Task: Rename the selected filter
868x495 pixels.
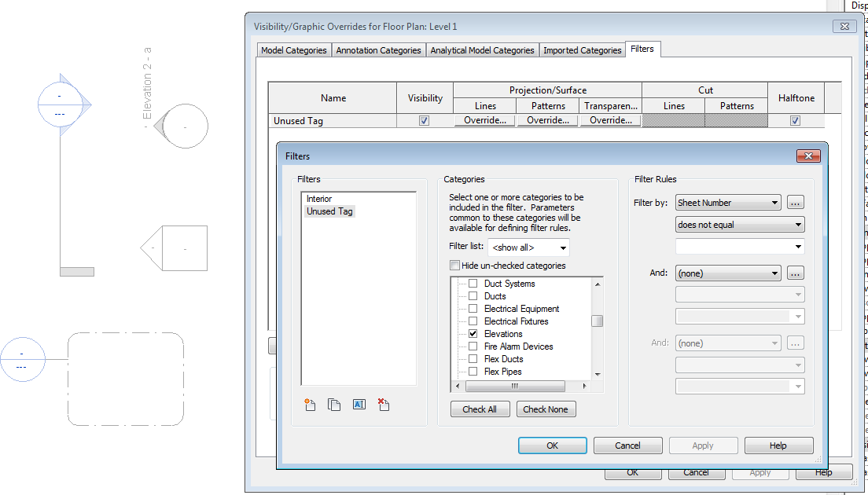Action: (359, 405)
